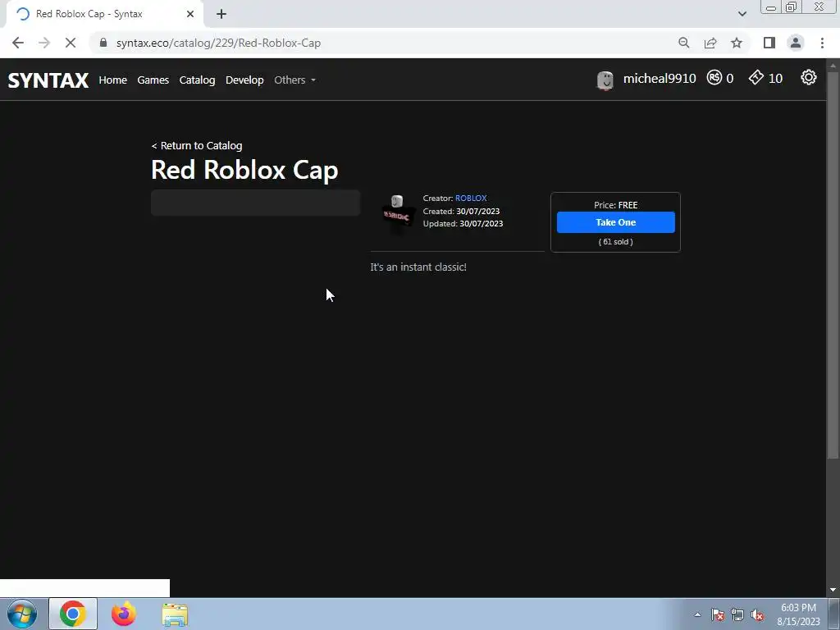Open the Games page
The height and width of the screenshot is (630, 840).
[x=153, y=80]
